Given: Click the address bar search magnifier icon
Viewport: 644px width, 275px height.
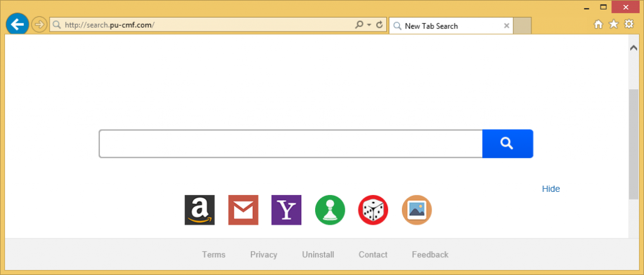Looking at the screenshot, I should click(359, 25).
